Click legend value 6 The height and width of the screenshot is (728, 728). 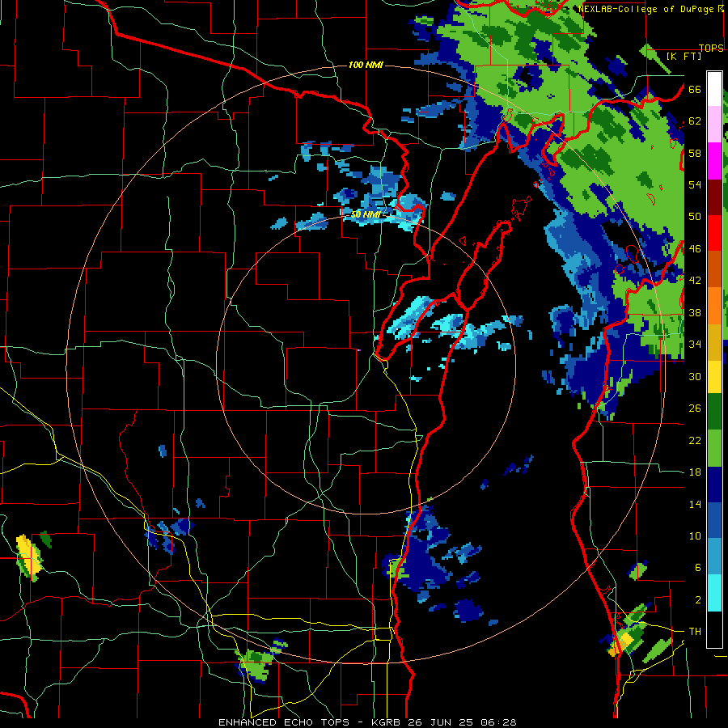point(697,567)
